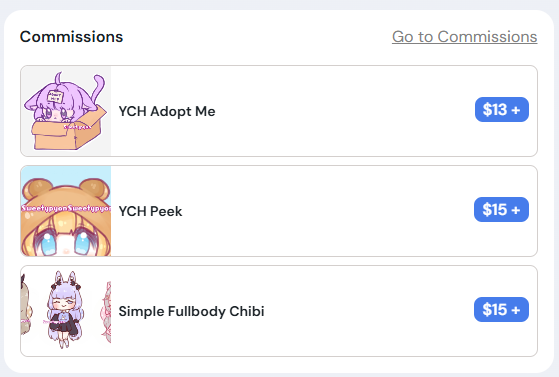
Task: Open the YCH Peek thumbnail image
Action: coord(66,211)
